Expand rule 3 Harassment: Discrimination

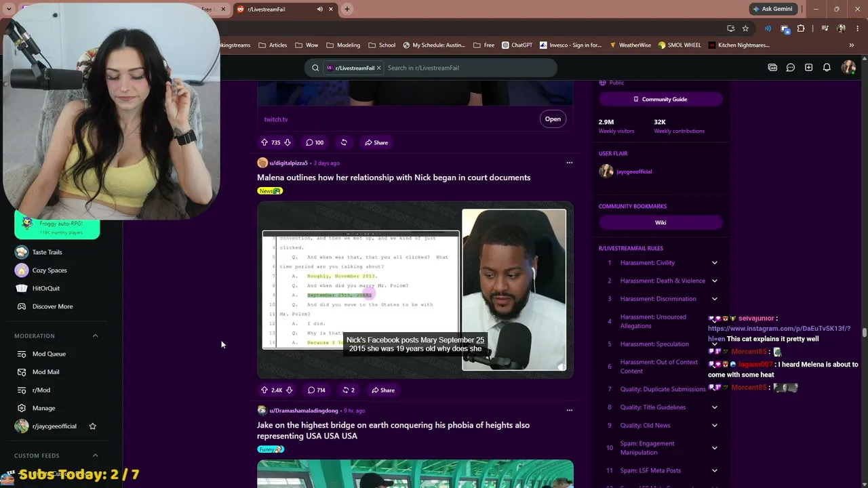click(x=715, y=299)
